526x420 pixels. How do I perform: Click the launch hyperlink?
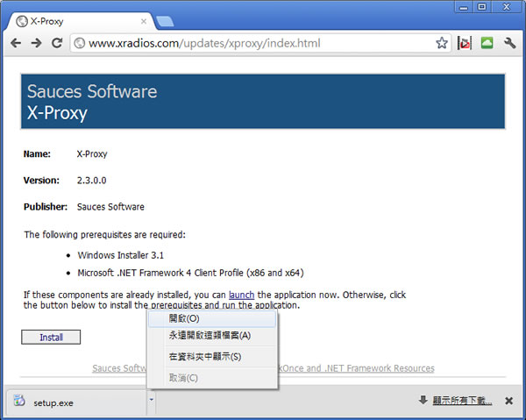click(242, 295)
